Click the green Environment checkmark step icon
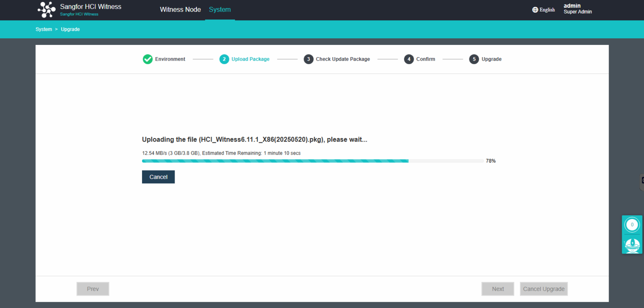The image size is (644, 308). click(x=148, y=59)
